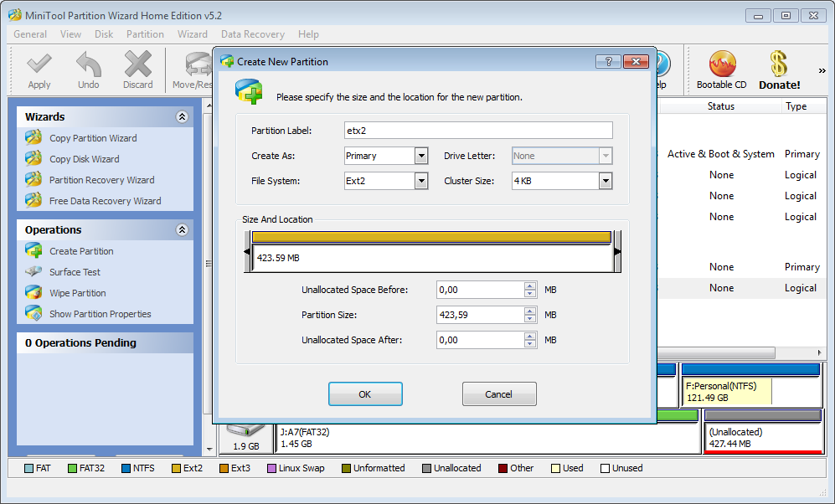The image size is (835, 504).
Task: Click the Active & Boot & System row
Action: (x=742, y=154)
